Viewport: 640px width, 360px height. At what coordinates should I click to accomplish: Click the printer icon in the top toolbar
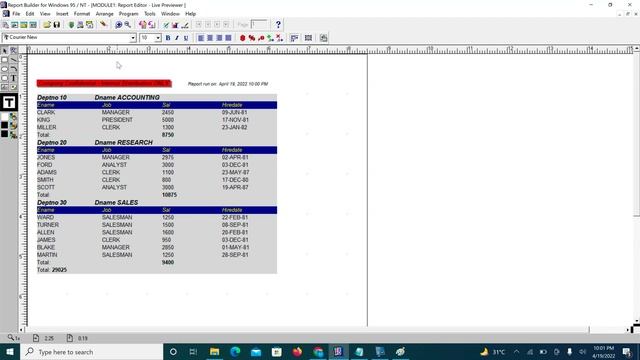click(x=80, y=25)
